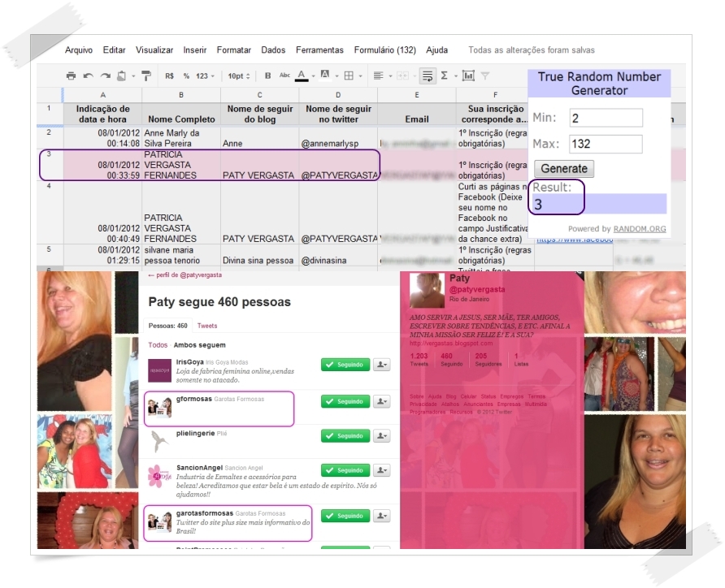Click the Min input field

click(606, 118)
